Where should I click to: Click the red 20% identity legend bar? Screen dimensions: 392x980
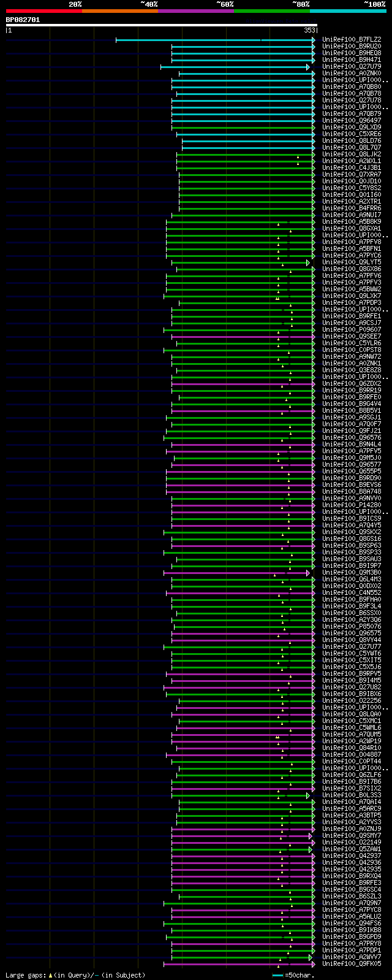[x=43, y=11]
